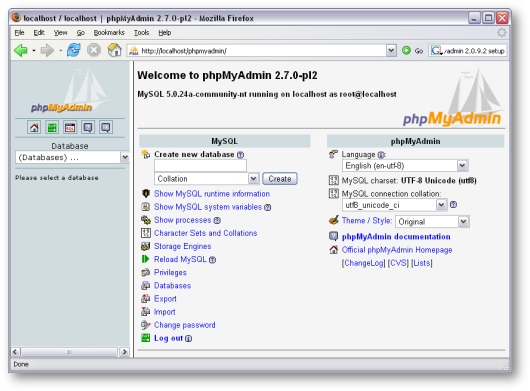Screen dimensions: 530x391
Task: Click the Forward arrow toolbar button
Action: [x=47, y=51]
